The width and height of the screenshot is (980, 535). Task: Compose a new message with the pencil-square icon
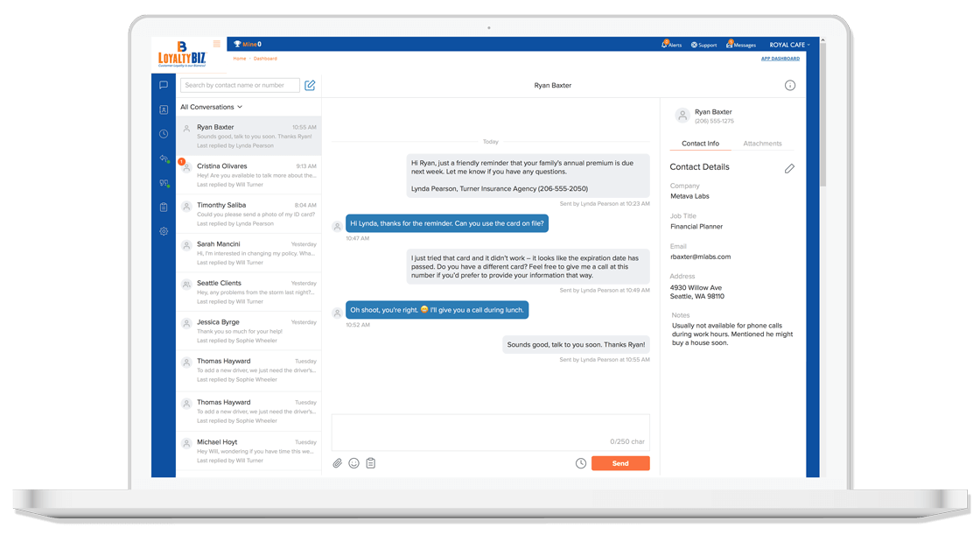point(310,85)
